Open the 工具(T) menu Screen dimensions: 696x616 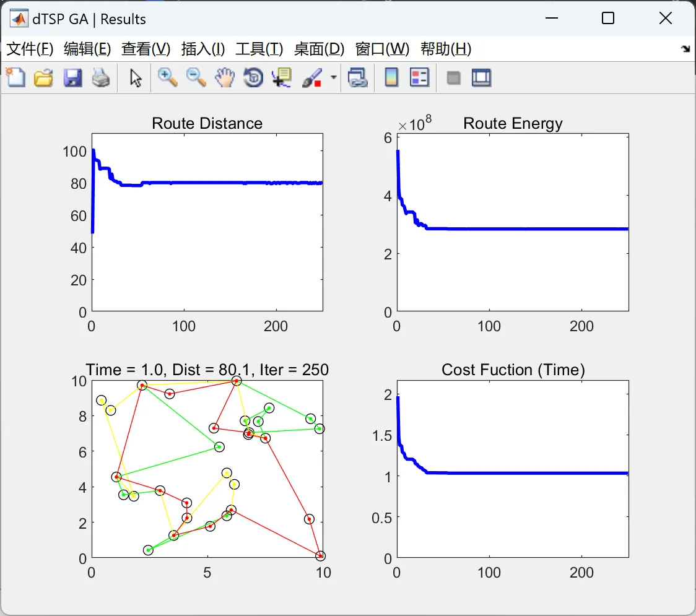tap(259, 49)
